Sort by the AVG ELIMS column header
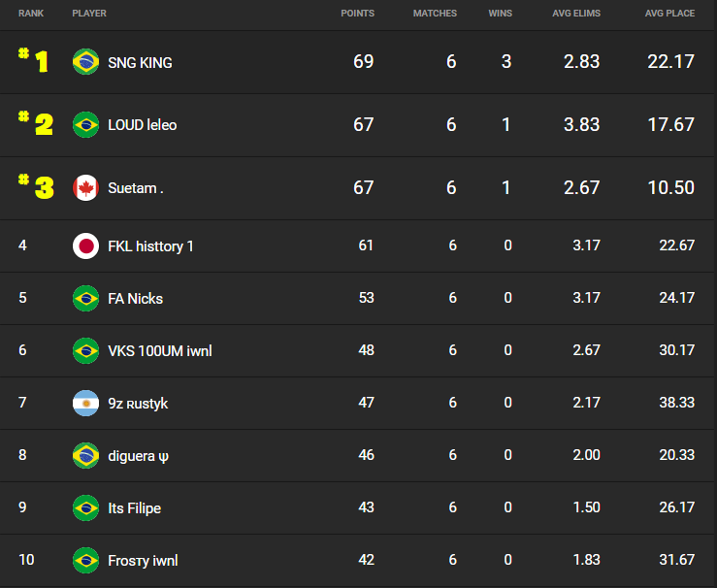The height and width of the screenshot is (588, 717). pyautogui.click(x=576, y=14)
